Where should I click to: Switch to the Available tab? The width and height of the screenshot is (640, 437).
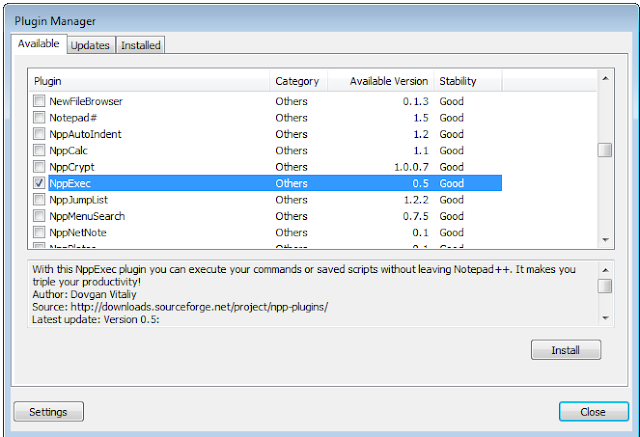click(x=38, y=44)
